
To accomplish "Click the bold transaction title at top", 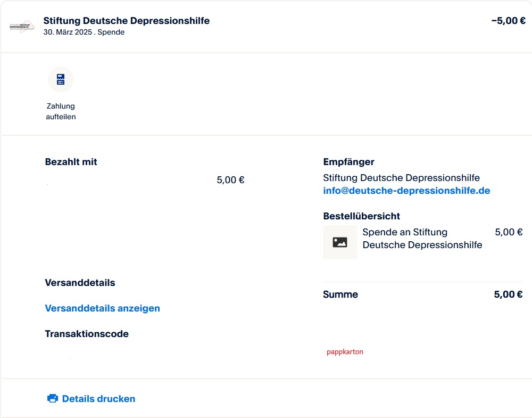I will coord(126,21).
